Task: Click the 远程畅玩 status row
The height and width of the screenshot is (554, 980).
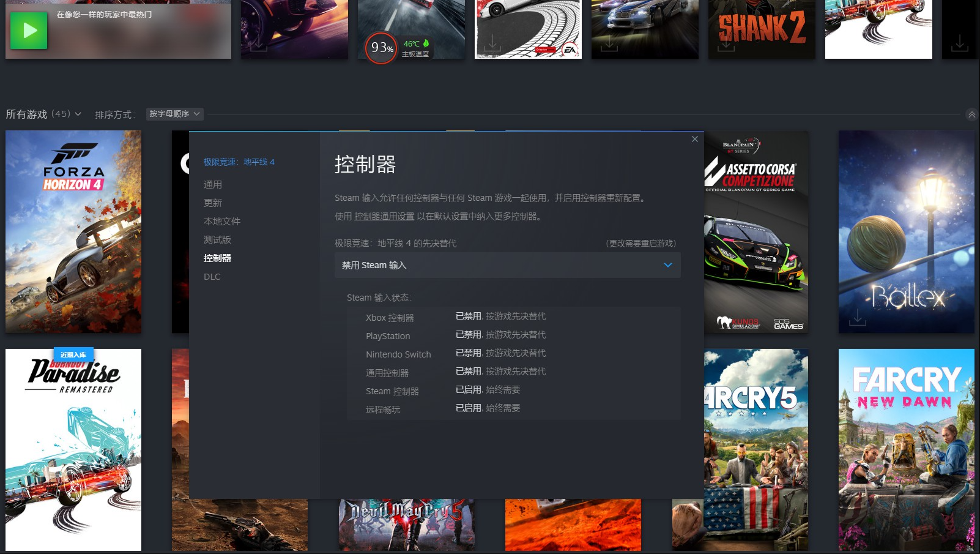Action: [x=513, y=408]
